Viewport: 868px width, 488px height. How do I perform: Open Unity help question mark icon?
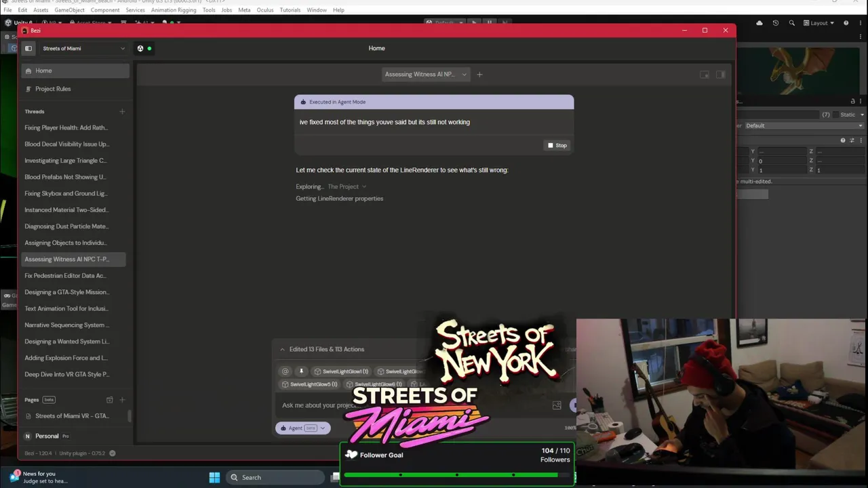pos(846,23)
